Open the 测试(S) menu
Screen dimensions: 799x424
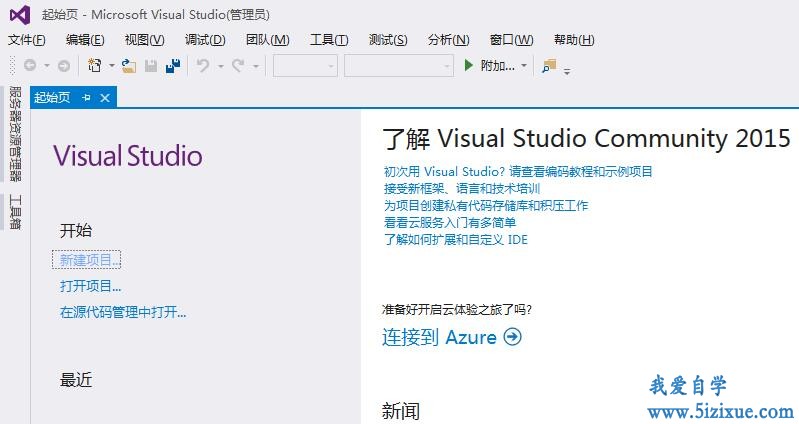[388, 40]
